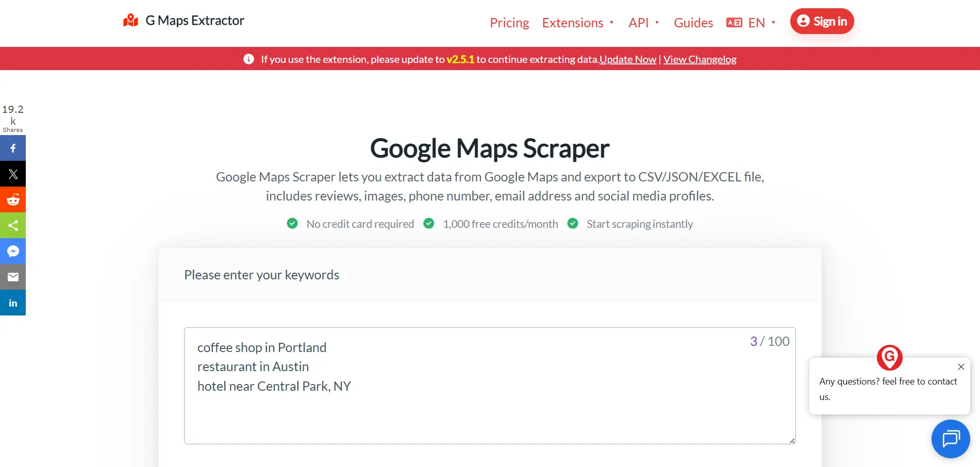Click the textarea resize handle
Viewport: 980px width, 467px height.
click(x=792, y=441)
